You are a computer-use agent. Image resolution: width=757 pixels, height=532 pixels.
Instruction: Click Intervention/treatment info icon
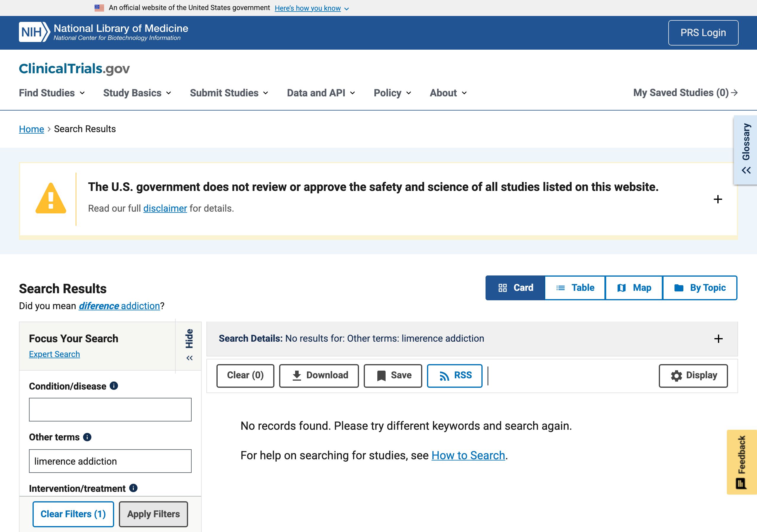133,488
